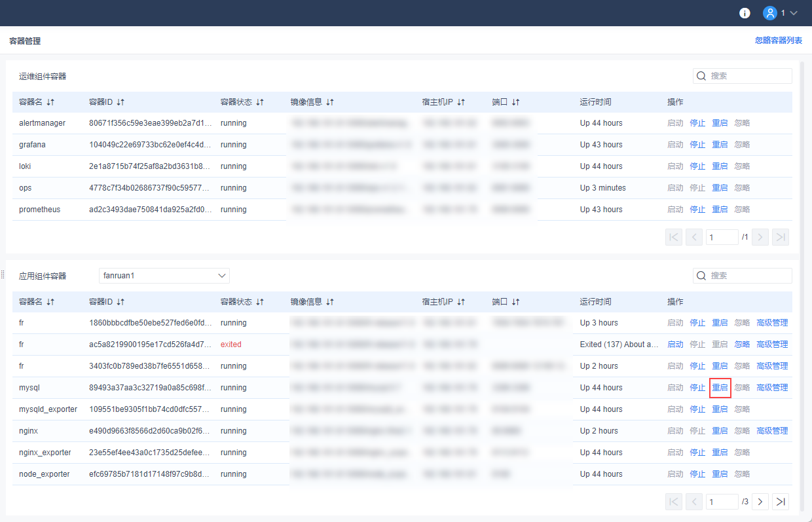Stop the node_exporter container

coord(697,474)
